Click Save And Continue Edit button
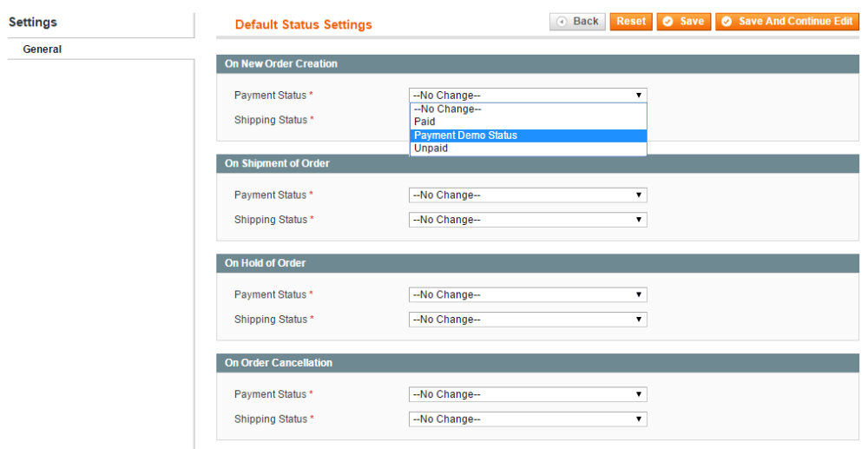 (787, 22)
